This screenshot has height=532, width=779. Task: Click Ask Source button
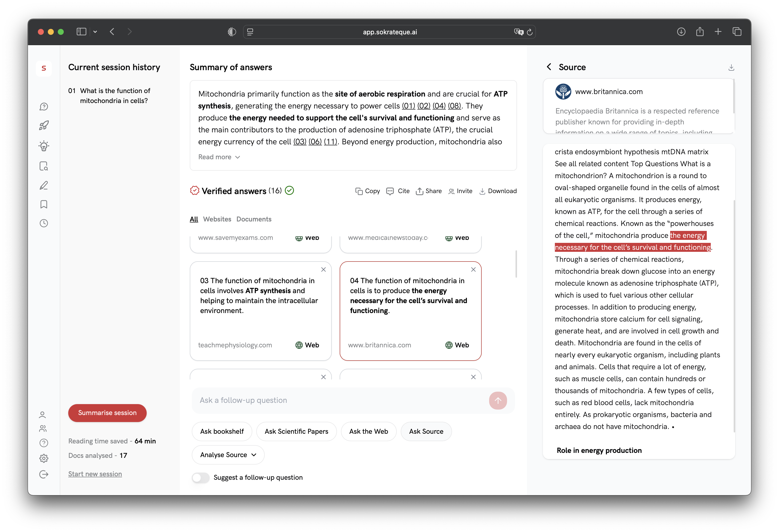coord(426,431)
